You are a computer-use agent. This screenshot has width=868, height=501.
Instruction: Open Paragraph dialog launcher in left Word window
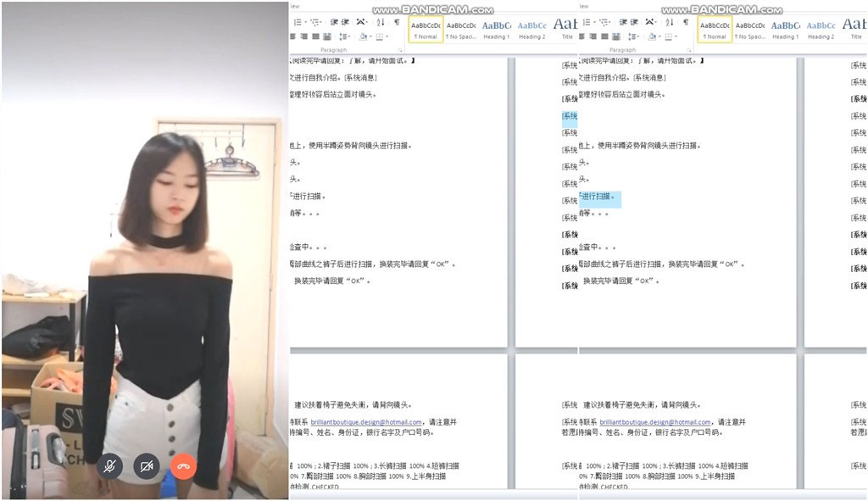pos(400,50)
